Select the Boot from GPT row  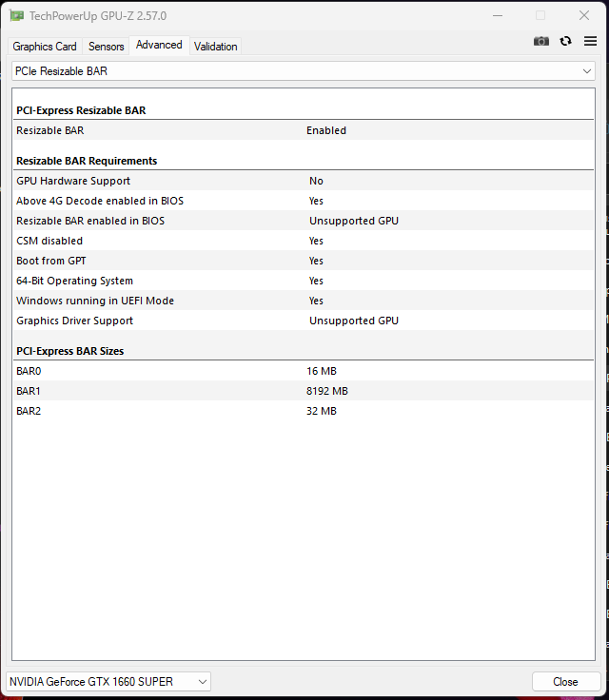coord(304,261)
